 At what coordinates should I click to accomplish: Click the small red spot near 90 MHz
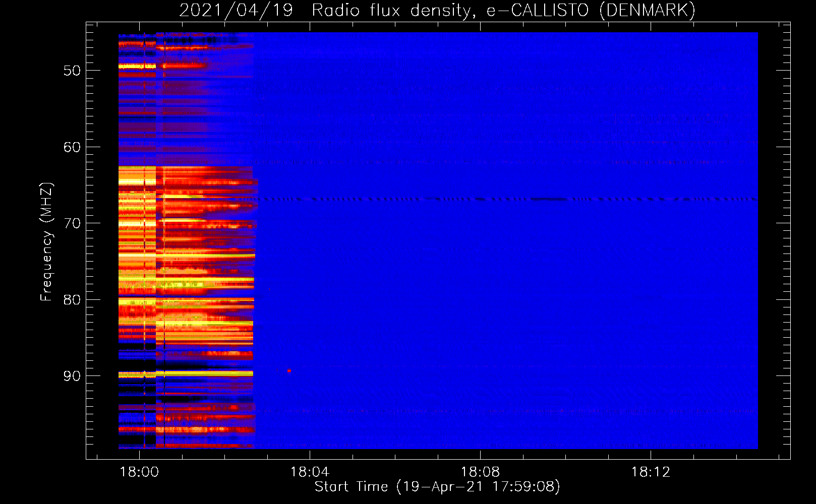coord(289,371)
